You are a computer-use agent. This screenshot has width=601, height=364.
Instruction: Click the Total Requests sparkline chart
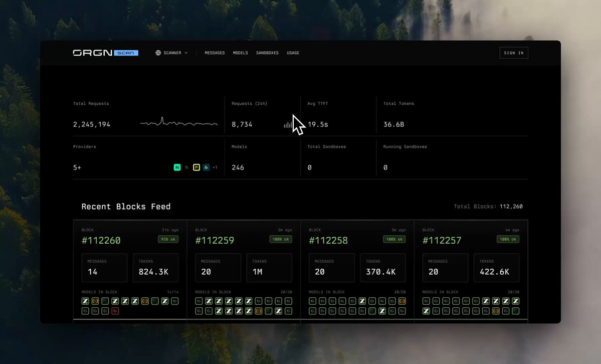(179, 122)
